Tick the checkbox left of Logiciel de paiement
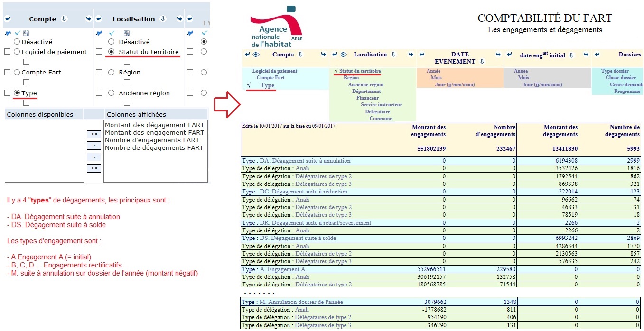The width and height of the screenshot is (644, 331). tap(7, 52)
